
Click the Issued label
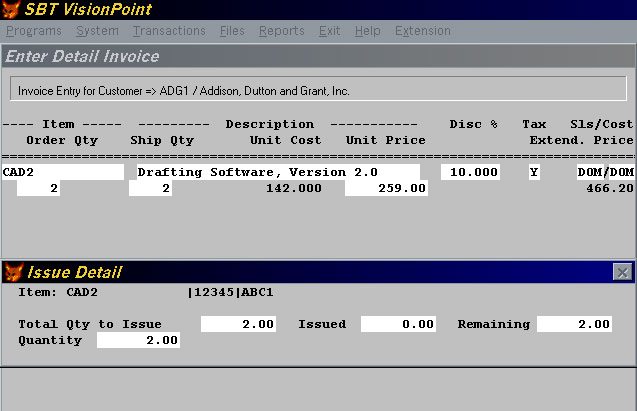322,324
